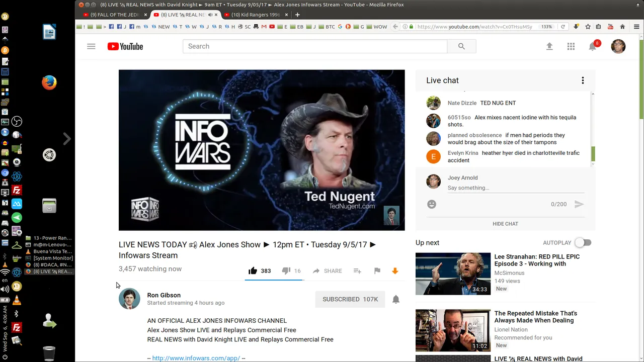Click the orange download arrow under the video
The image size is (644, 362).
click(x=395, y=270)
